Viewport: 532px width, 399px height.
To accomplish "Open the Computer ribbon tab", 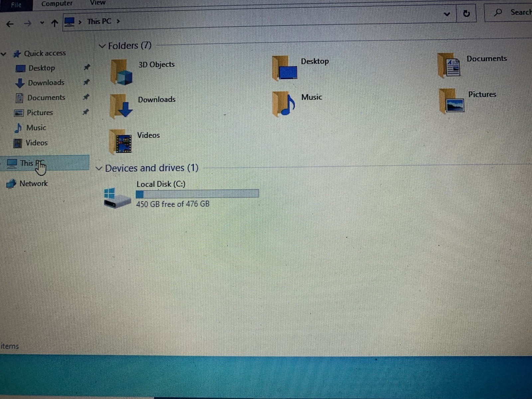I will (x=57, y=4).
